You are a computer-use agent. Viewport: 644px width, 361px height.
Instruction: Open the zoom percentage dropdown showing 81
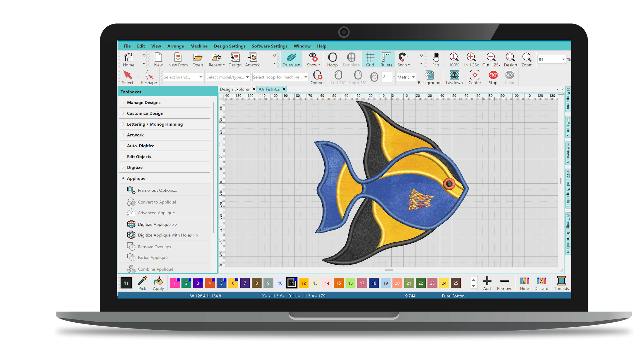[x=563, y=59]
